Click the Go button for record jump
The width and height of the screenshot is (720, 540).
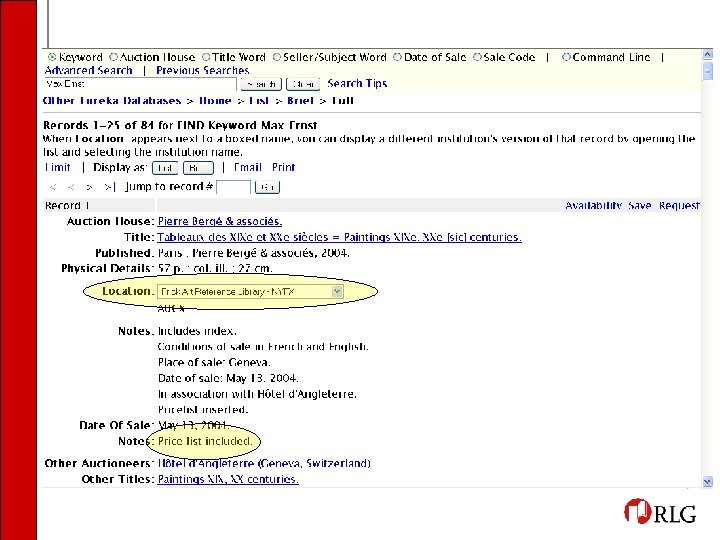click(x=267, y=187)
